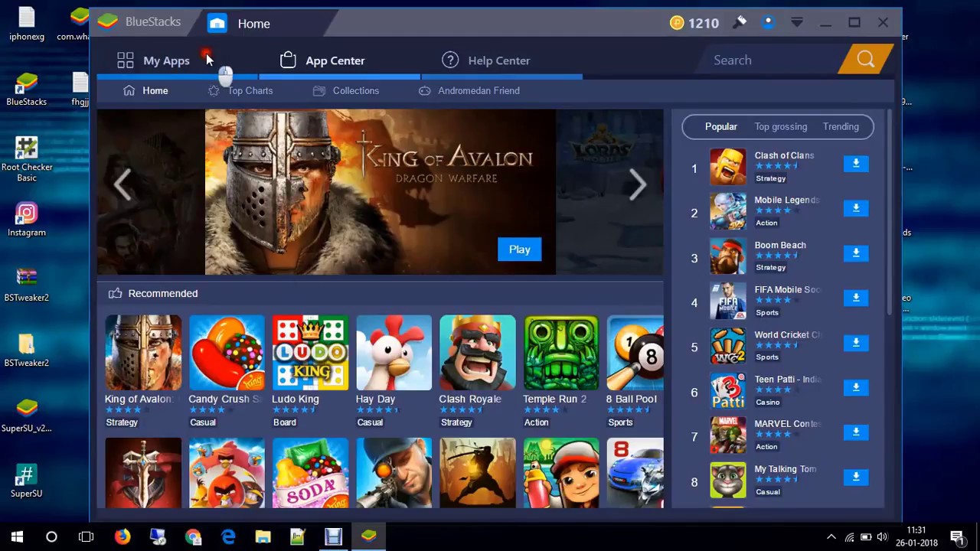980x551 pixels.
Task: Show next banner with right arrow
Action: click(x=637, y=184)
